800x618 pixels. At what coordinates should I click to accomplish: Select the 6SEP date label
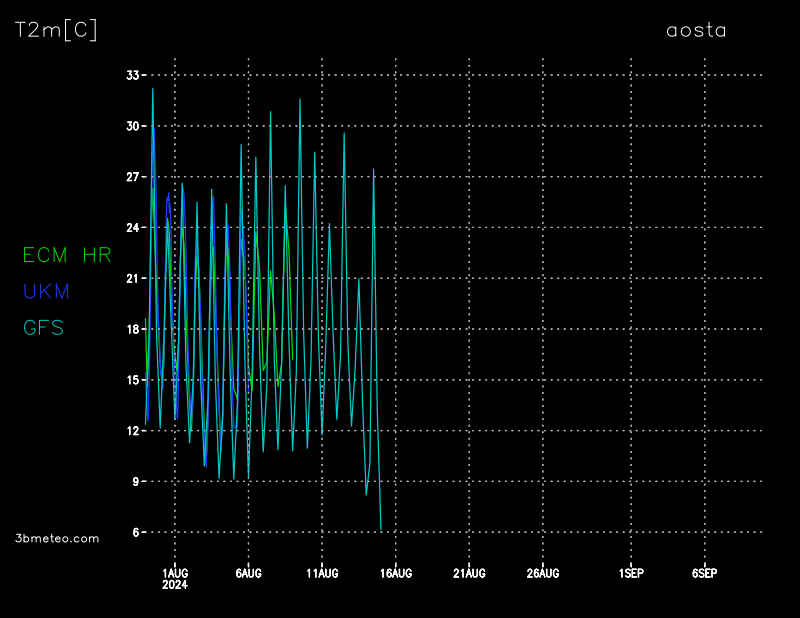point(704,573)
